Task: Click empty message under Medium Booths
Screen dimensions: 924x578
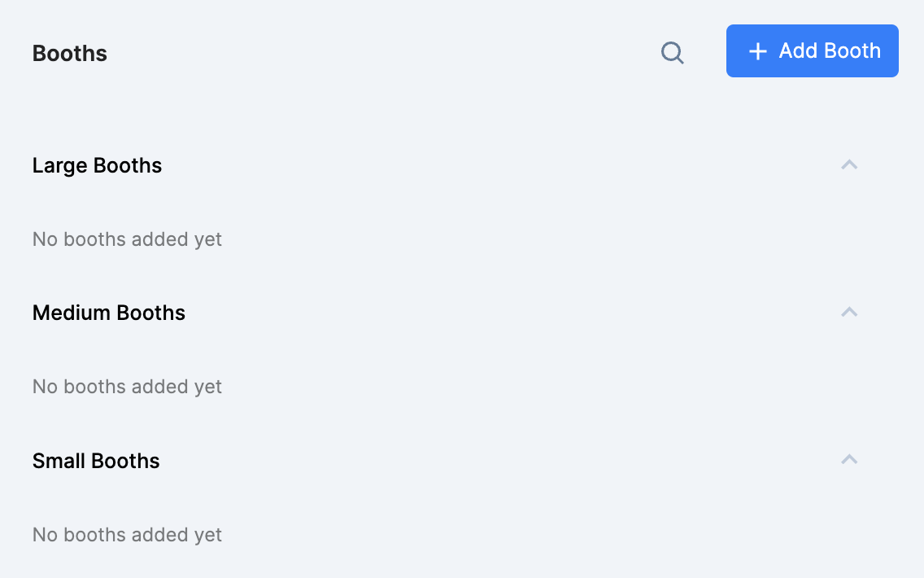Action: (127, 387)
